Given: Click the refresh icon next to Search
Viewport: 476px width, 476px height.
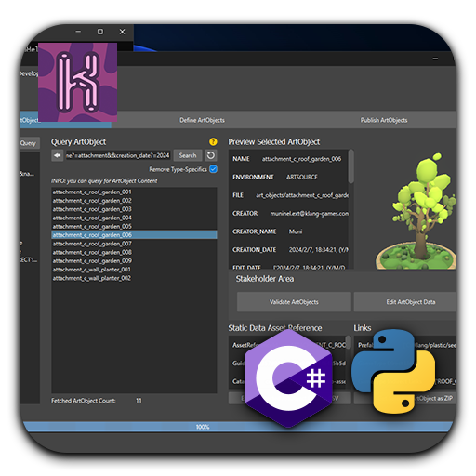Looking at the screenshot, I should [x=211, y=155].
